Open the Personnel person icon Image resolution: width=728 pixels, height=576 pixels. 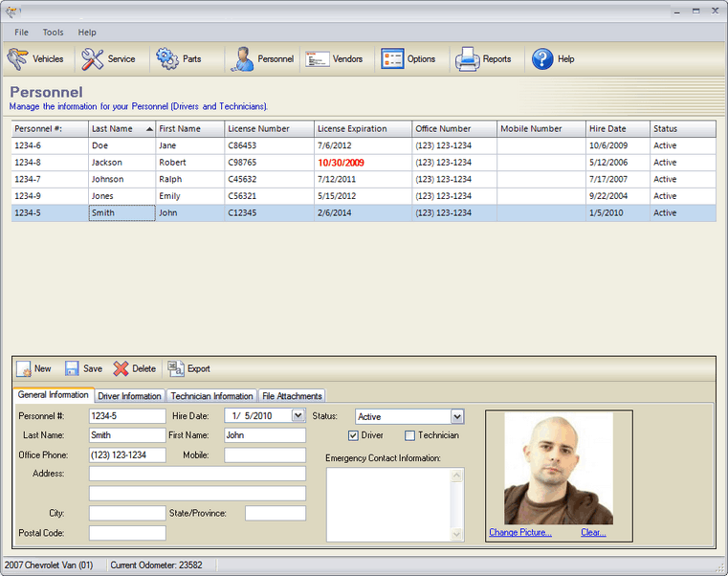pos(242,59)
